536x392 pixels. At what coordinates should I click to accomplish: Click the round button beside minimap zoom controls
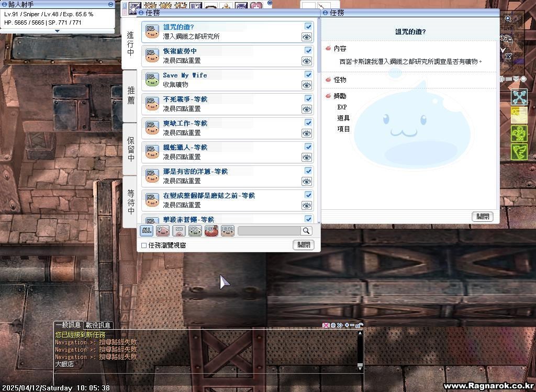[523, 79]
